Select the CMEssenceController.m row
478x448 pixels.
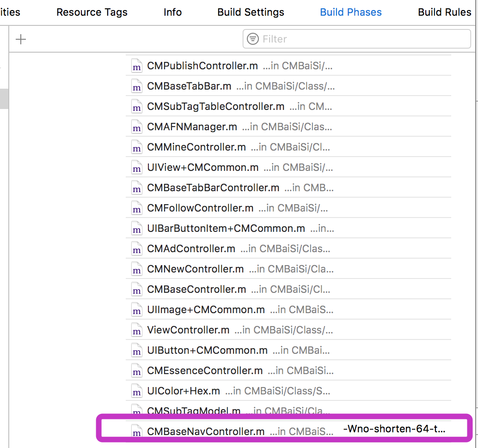[x=288, y=371]
